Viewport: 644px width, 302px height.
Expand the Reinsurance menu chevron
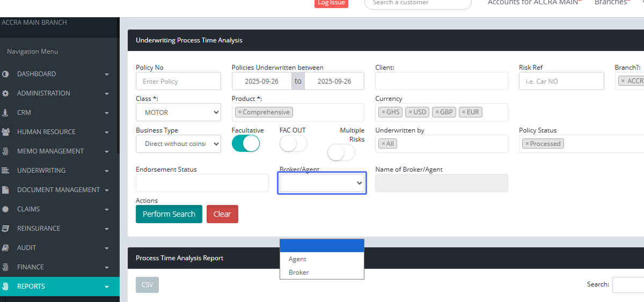point(107,229)
